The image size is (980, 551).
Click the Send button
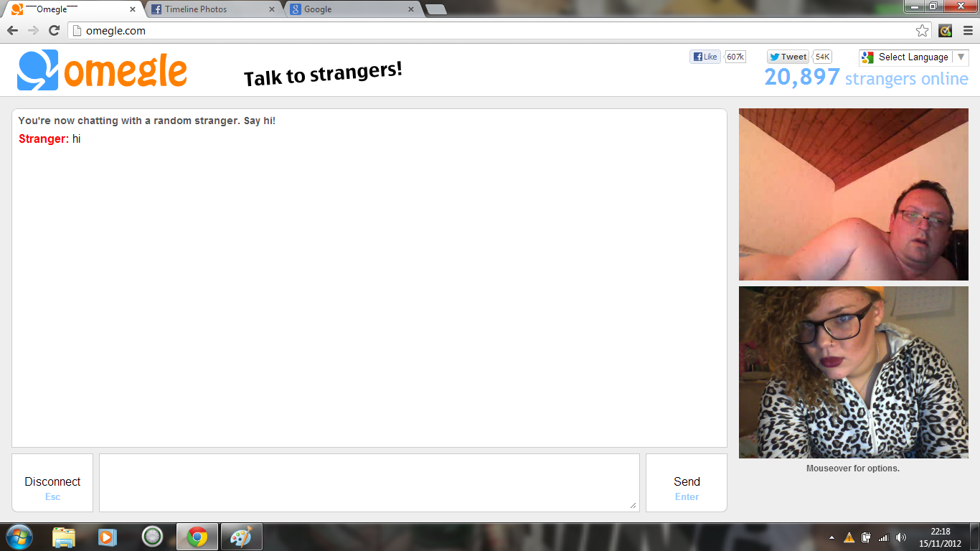(x=687, y=483)
